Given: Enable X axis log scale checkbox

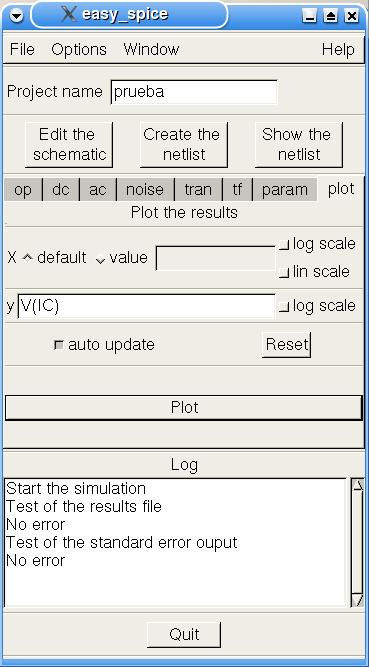Looking at the screenshot, I should 284,245.
